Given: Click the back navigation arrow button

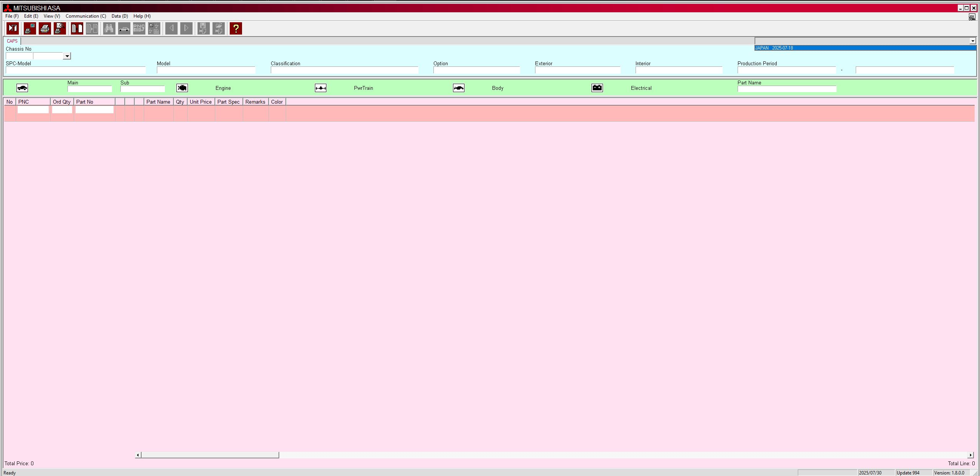Looking at the screenshot, I should 171,28.
